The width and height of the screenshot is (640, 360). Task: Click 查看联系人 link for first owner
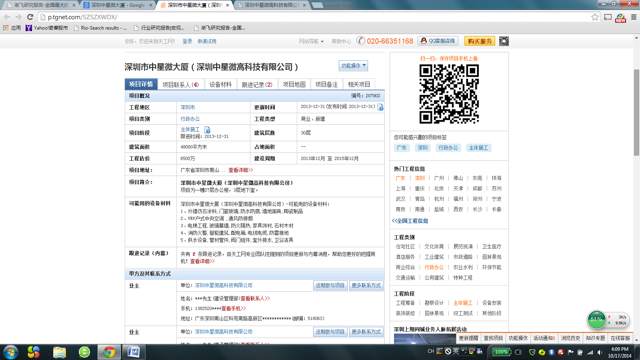click(x=255, y=298)
